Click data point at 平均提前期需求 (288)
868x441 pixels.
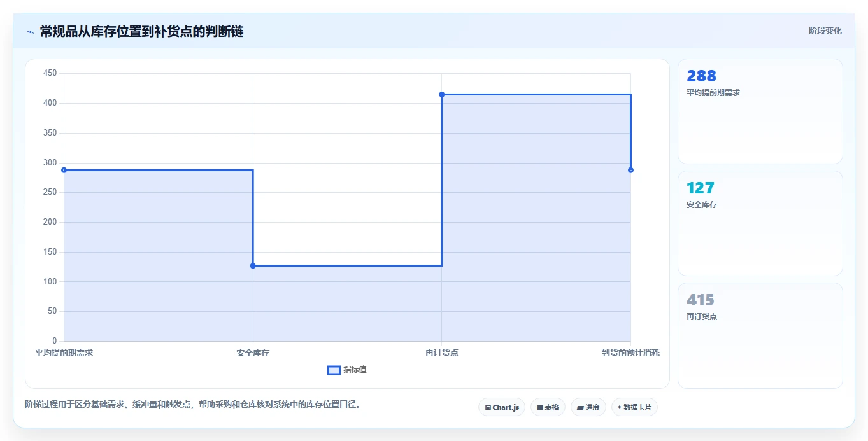click(x=64, y=170)
